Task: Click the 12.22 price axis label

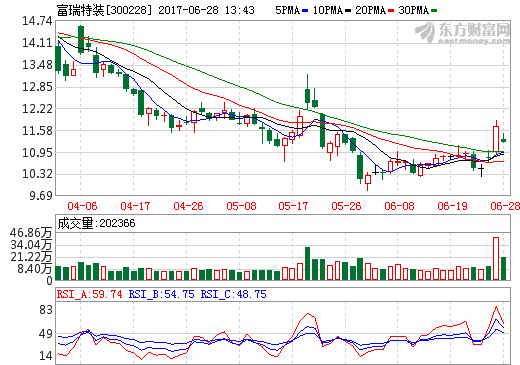Action: tap(37, 109)
